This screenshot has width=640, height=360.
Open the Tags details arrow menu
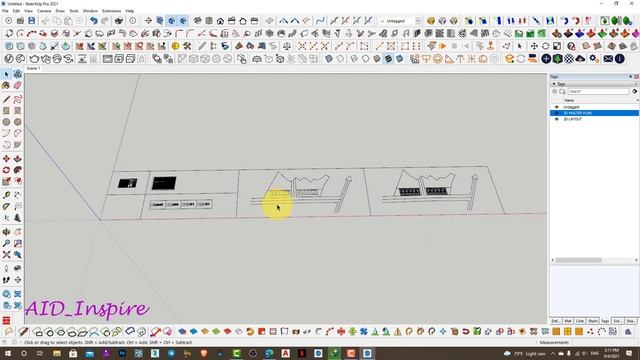pos(634,91)
